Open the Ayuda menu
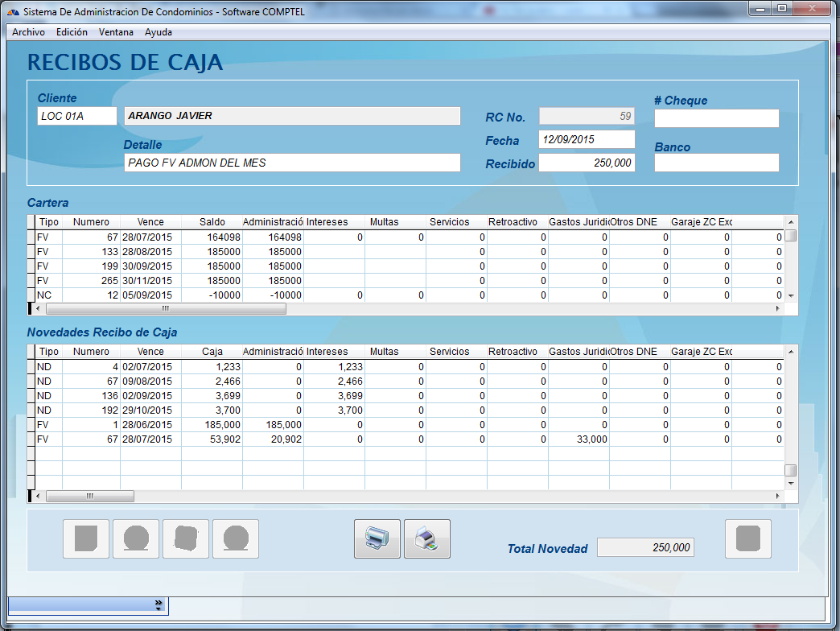 click(158, 32)
